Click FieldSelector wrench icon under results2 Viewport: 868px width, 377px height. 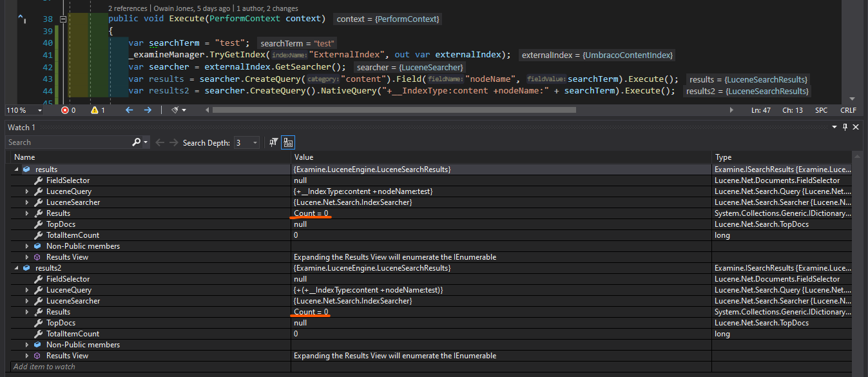click(x=37, y=279)
